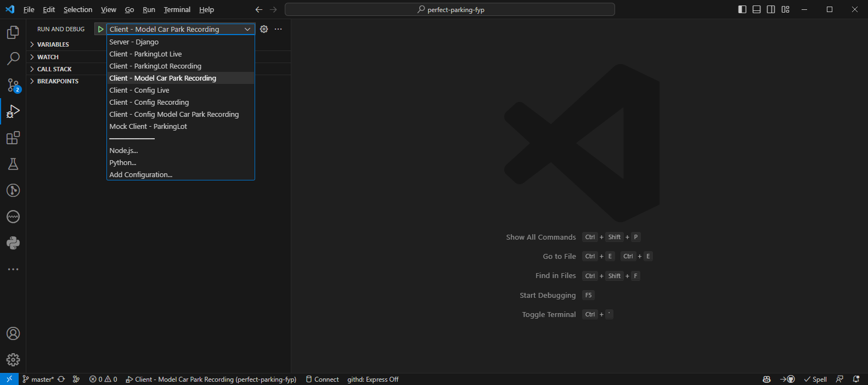Open the Selection menu
Image resolution: width=868 pixels, height=385 pixels.
pyautogui.click(x=78, y=9)
